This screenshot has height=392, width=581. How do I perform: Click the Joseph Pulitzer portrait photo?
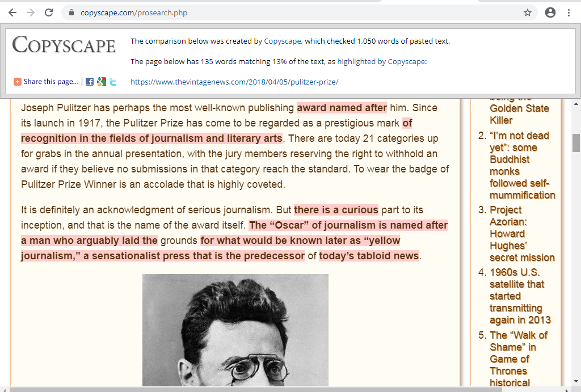point(235,330)
